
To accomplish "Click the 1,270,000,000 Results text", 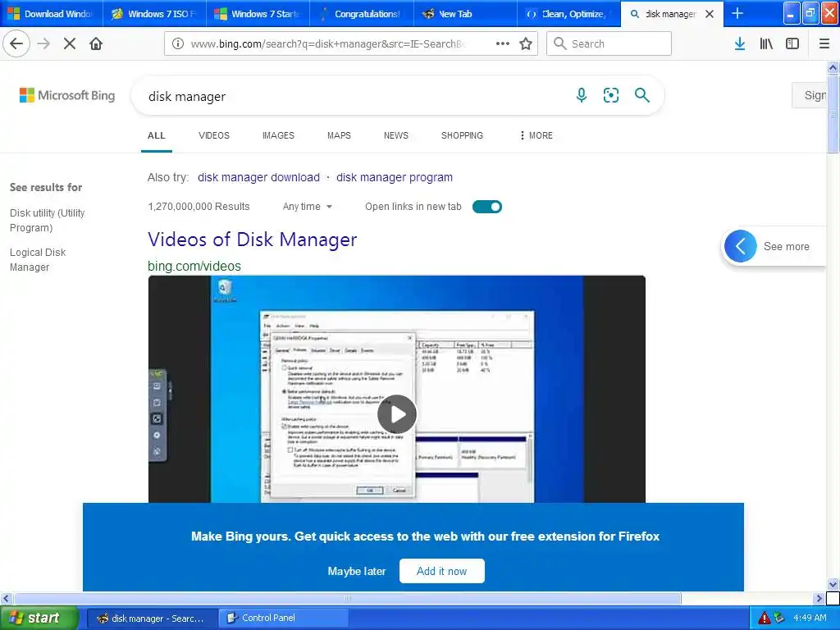I will pos(199,207).
